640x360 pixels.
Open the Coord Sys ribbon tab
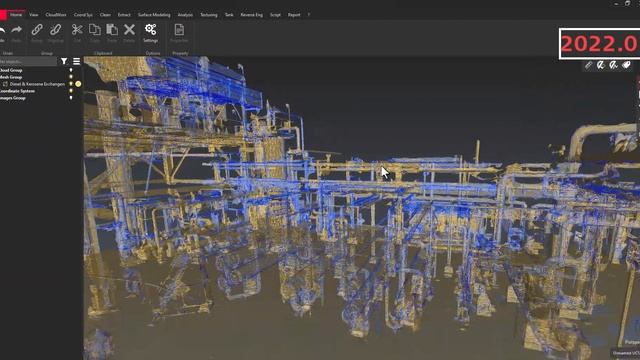pyautogui.click(x=83, y=15)
